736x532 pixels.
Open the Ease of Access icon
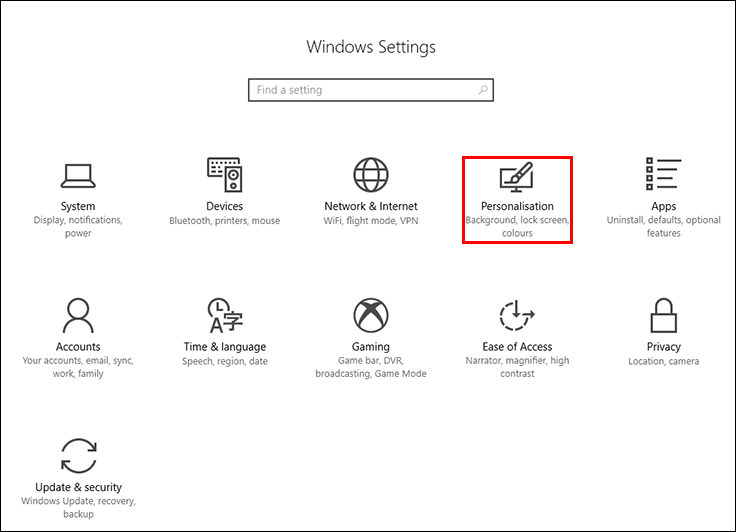tap(517, 315)
